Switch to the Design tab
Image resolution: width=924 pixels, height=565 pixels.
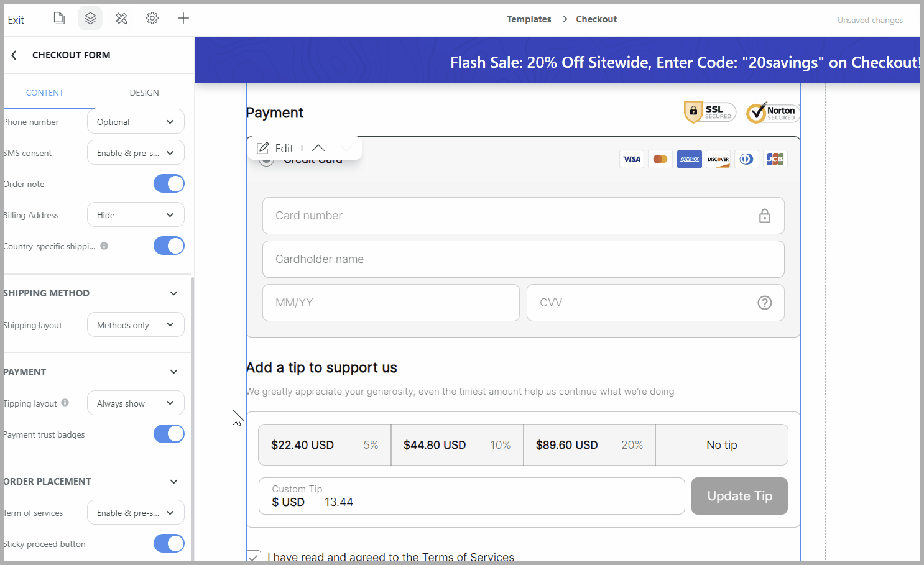144,93
